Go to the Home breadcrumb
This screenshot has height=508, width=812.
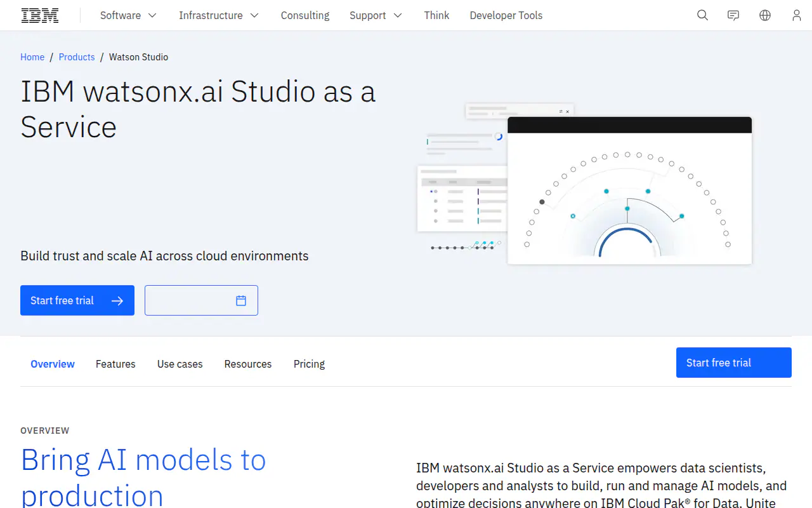(32, 57)
